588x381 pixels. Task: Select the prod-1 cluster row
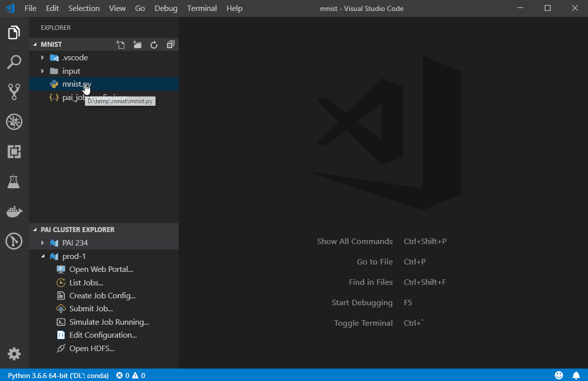point(104,256)
